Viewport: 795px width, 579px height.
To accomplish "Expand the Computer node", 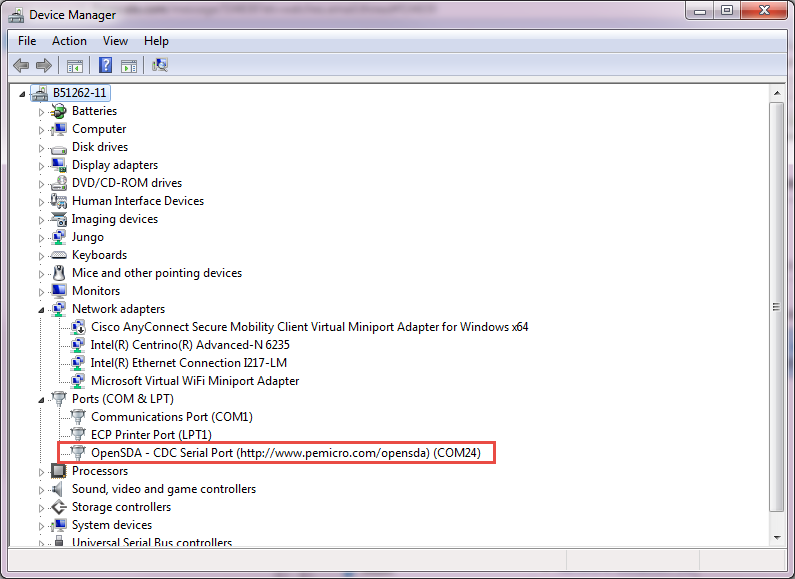I will point(41,130).
